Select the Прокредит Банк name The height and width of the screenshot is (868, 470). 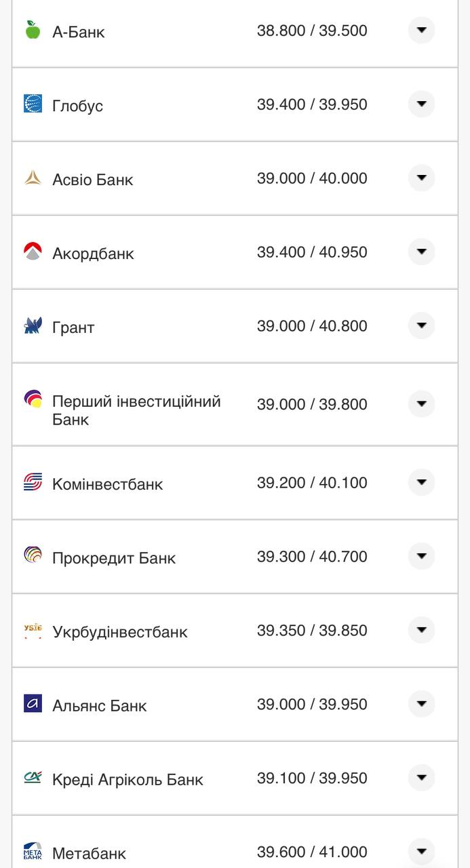pyautogui.click(x=113, y=558)
